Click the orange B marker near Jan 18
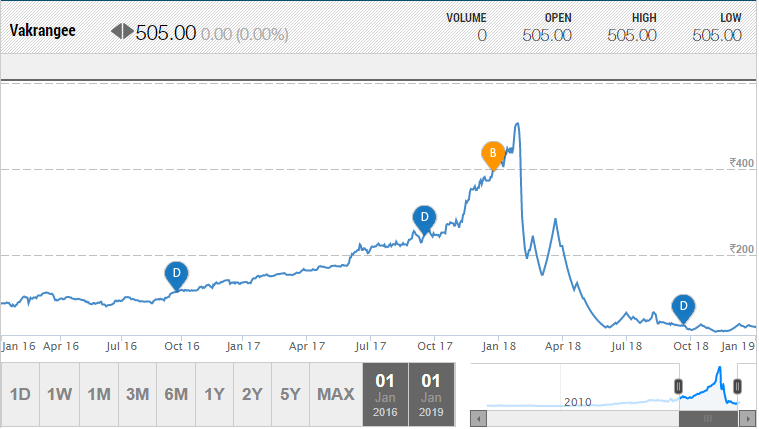The width and height of the screenshot is (759, 429). point(493,154)
